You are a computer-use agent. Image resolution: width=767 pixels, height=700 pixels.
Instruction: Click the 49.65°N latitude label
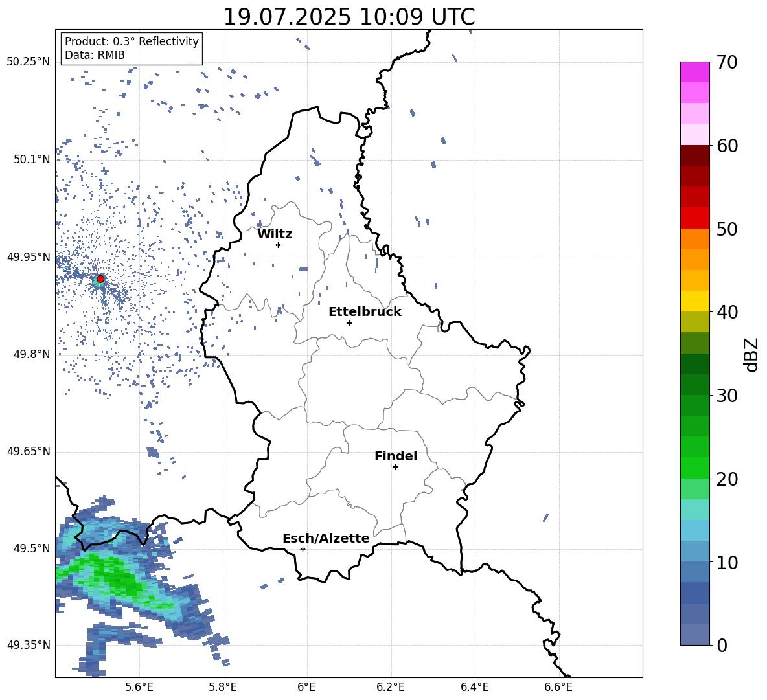click(29, 451)
